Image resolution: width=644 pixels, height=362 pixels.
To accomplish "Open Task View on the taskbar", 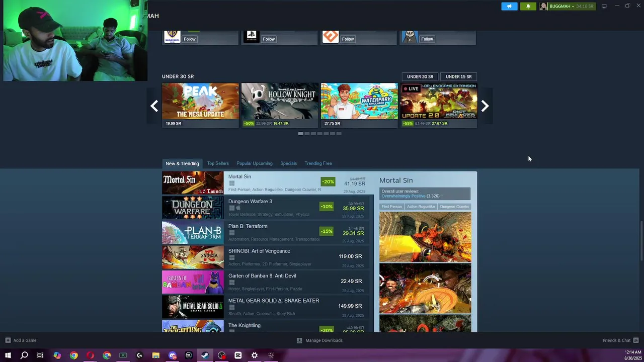I will coord(40,355).
